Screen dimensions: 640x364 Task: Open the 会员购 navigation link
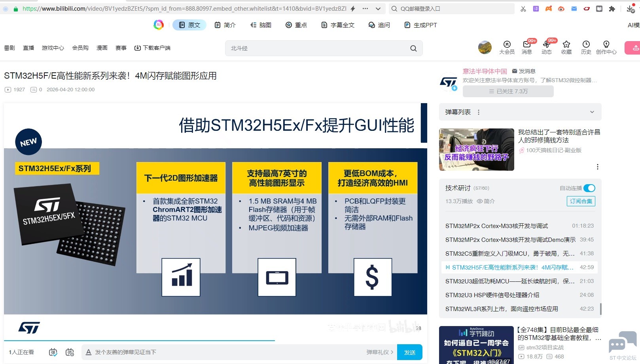point(80,48)
